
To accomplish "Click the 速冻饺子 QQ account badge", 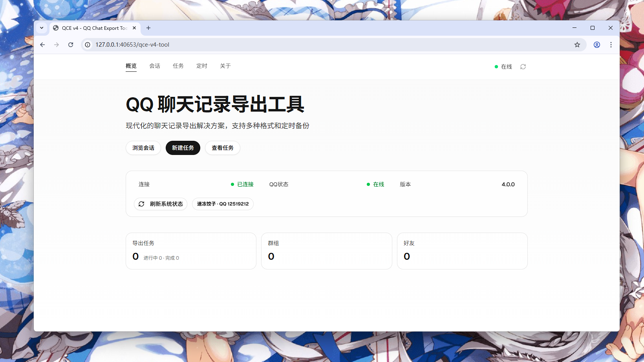I will [223, 204].
